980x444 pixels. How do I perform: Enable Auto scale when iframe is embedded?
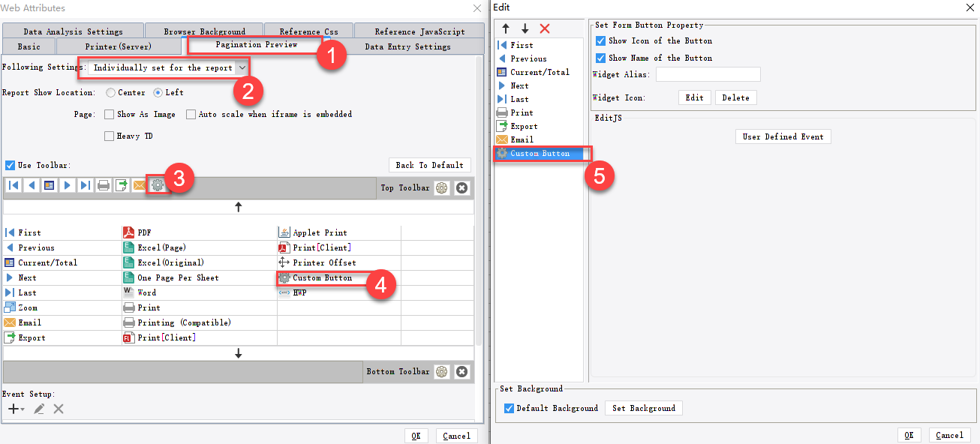tap(191, 114)
